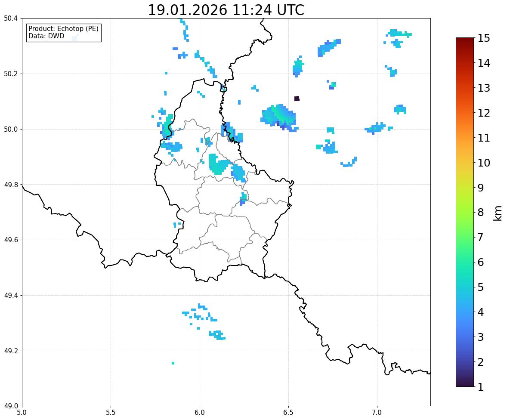Click the colorbar tick label 4
The image size is (507, 420).
[481, 312]
